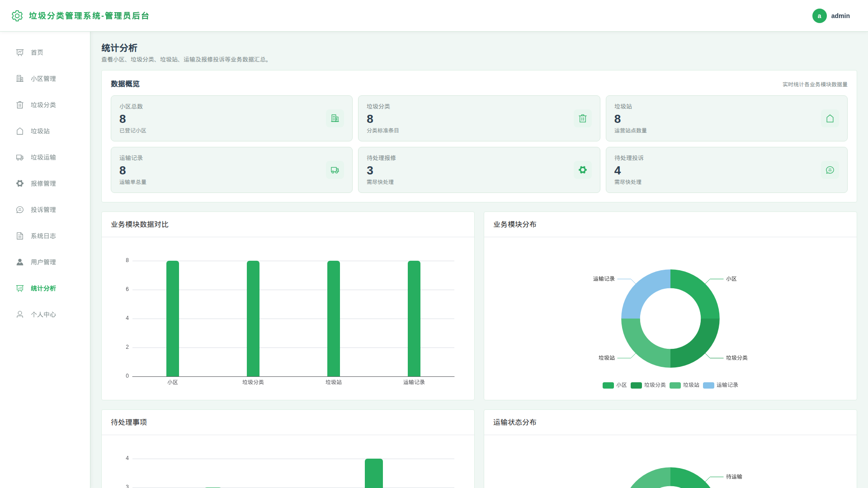This screenshot has width=868, height=488.
Task: Toggle 小区 legend swatch in donut chart
Action: (608, 385)
